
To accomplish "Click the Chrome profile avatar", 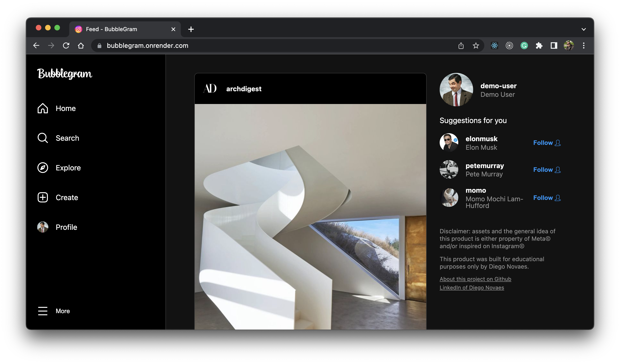I will point(569,45).
